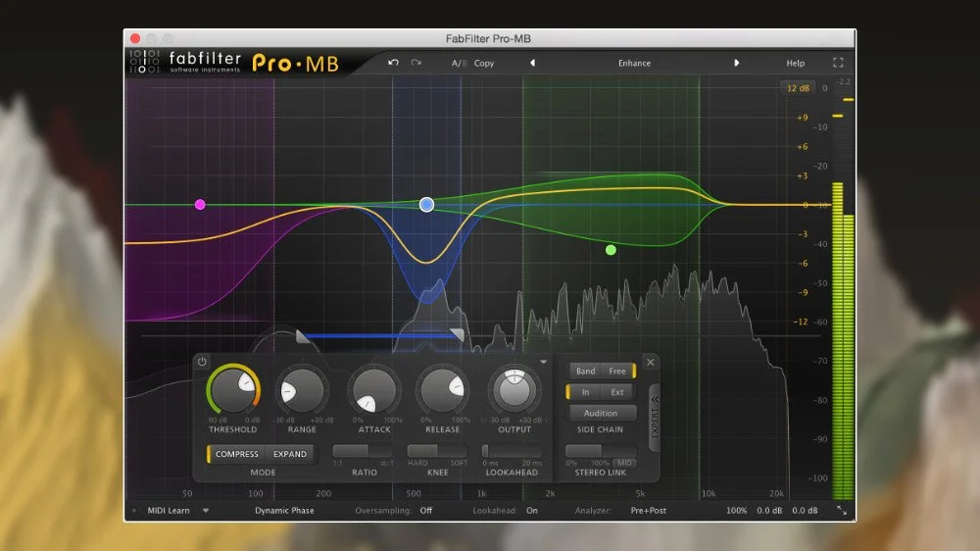Open the MIDI Learn dropdown arrow
The image size is (980, 551).
206,511
